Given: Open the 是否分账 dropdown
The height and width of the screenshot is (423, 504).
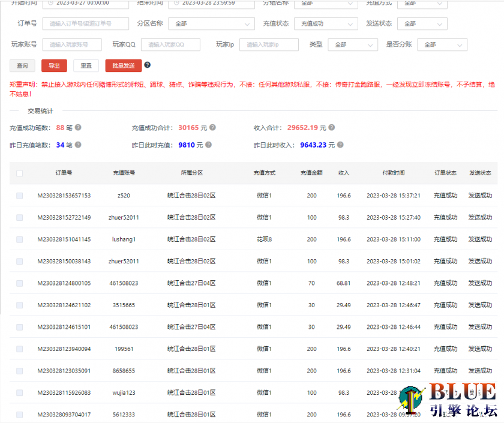Looking at the screenshot, I should tap(443, 45).
